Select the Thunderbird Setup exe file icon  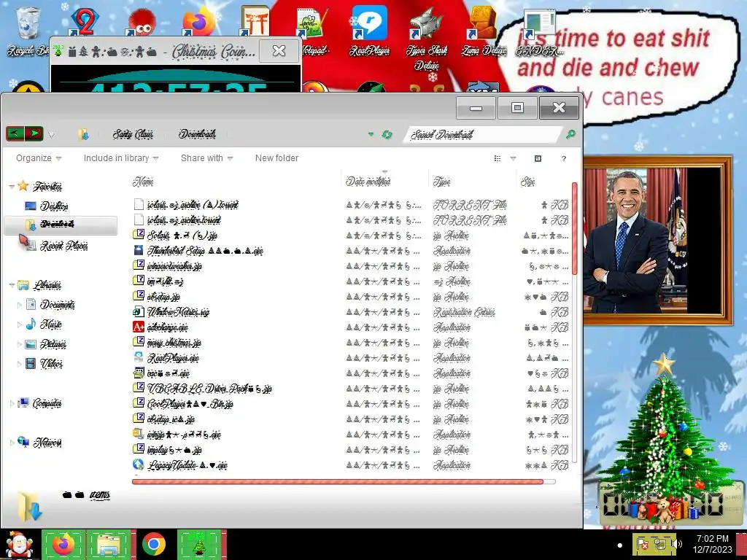[x=138, y=250]
